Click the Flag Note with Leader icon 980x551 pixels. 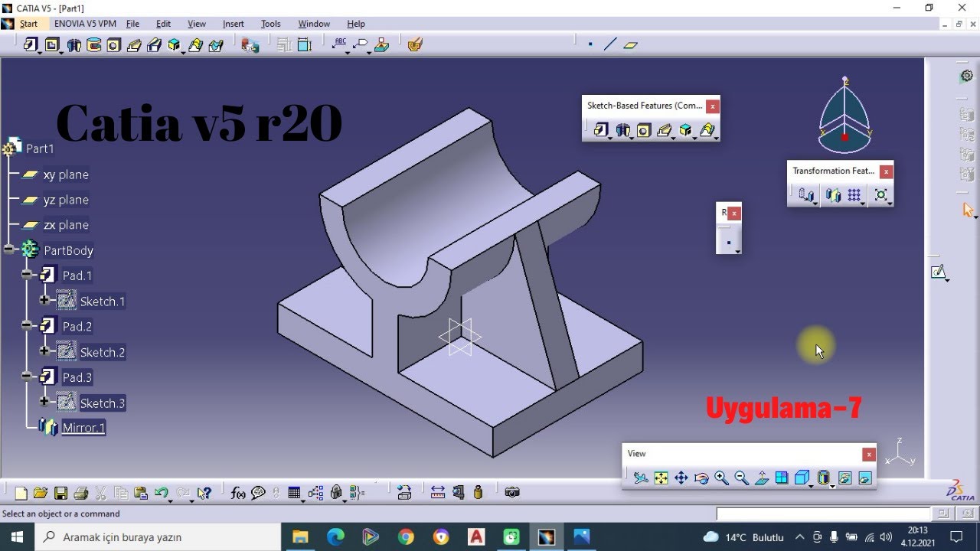361,44
